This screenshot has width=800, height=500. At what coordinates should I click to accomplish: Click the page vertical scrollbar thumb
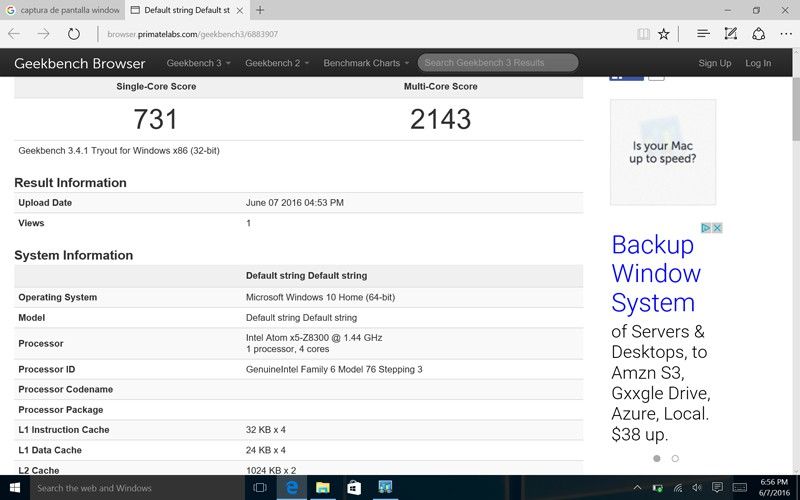click(x=796, y=109)
